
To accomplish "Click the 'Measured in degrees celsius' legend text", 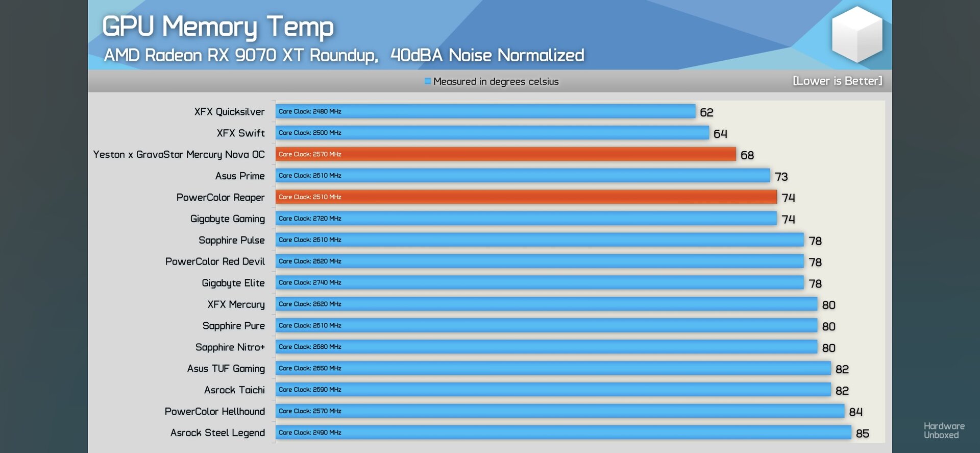I will [x=496, y=82].
